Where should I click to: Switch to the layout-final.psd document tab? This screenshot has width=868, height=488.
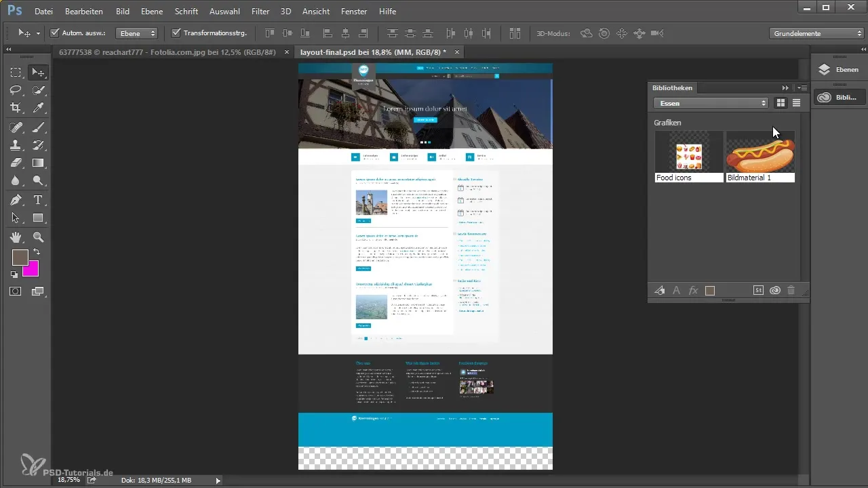coord(374,52)
